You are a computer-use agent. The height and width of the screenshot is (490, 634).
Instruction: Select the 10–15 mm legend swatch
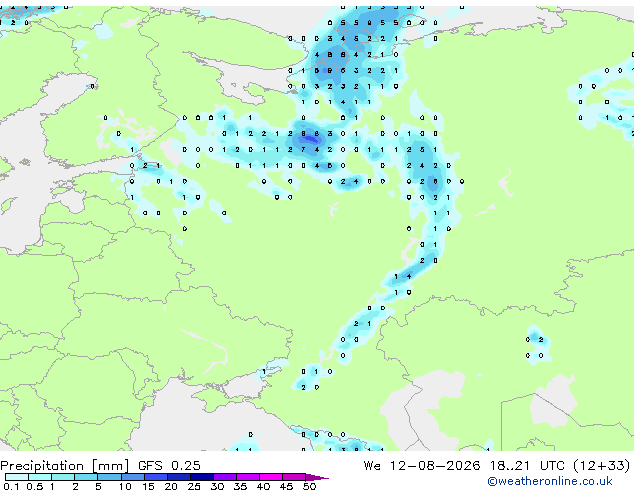(133, 477)
